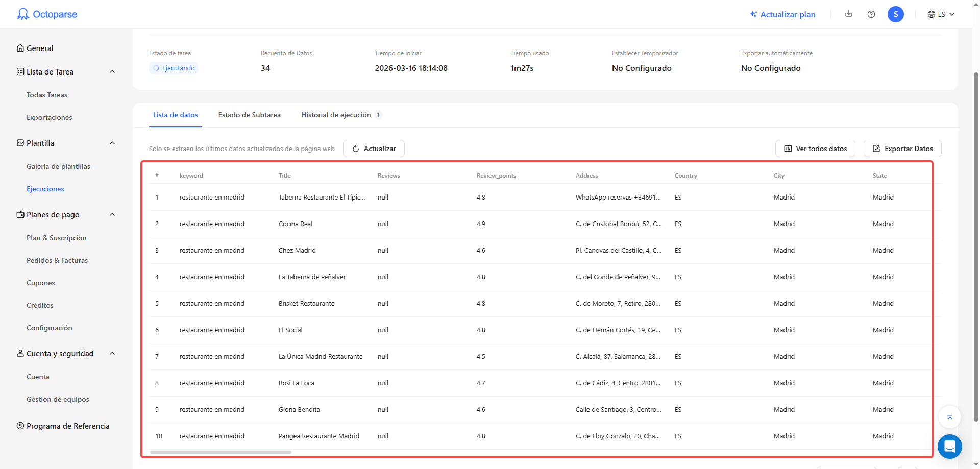The height and width of the screenshot is (469, 980).
Task: Click the Octoparse logo icon
Action: (23, 14)
